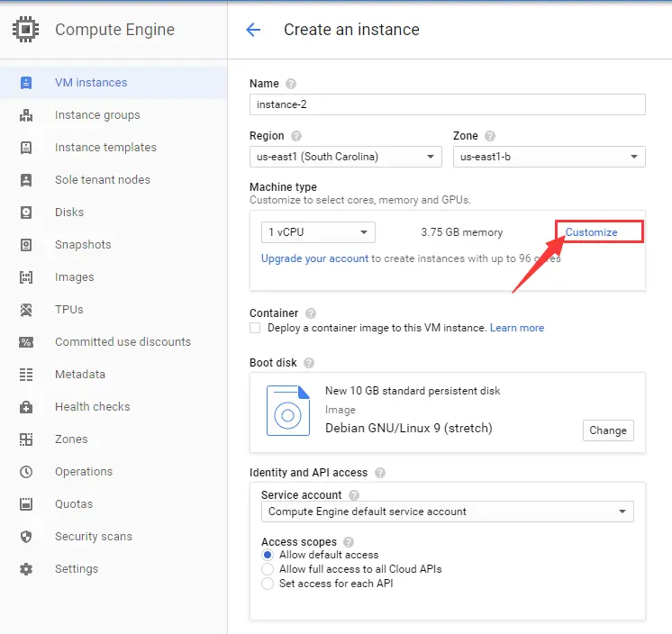Viewport: 672px width, 634px height.
Task: Check Deploy a container image checkbox
Action: tap(255, 328)
